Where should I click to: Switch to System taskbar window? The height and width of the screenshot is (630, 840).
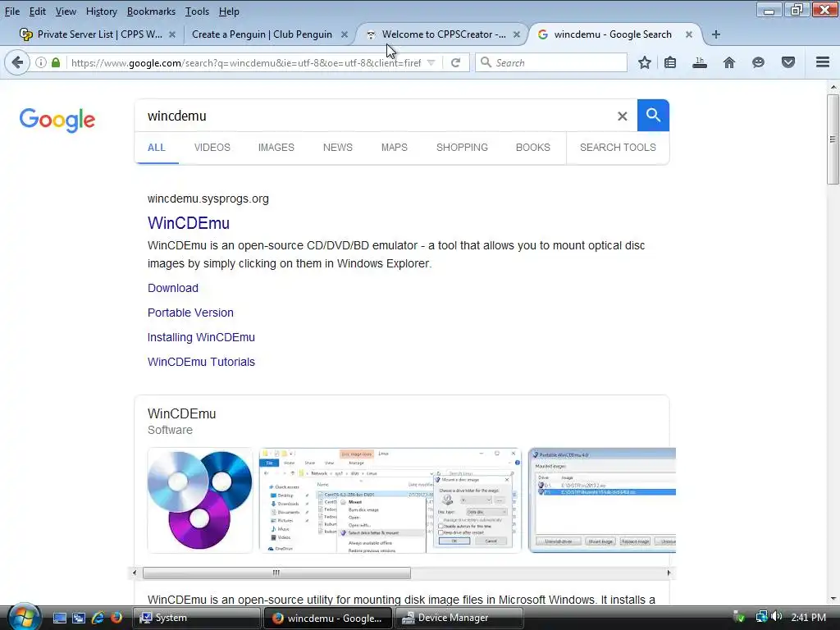(x=195, y=618)
